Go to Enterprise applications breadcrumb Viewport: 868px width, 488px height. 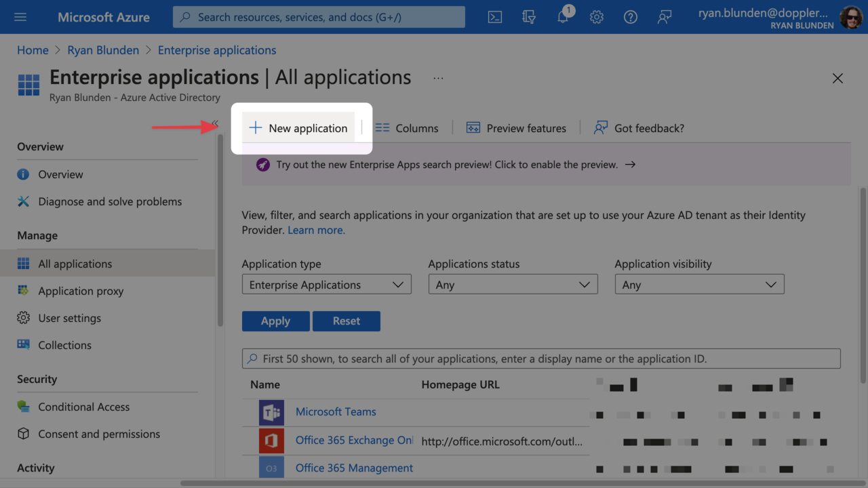[x=217, y=50]
